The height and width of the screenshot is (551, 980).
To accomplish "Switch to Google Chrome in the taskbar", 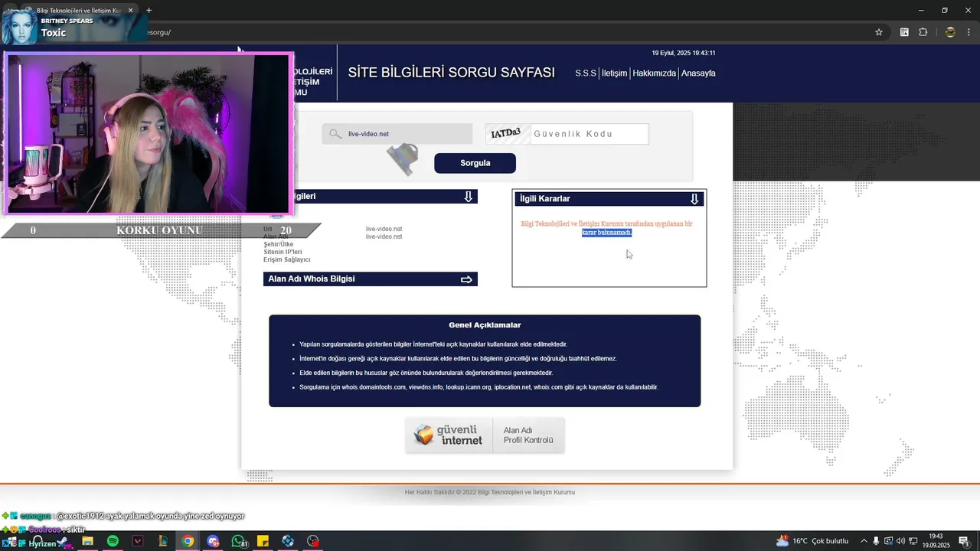I will click(188, 541).
